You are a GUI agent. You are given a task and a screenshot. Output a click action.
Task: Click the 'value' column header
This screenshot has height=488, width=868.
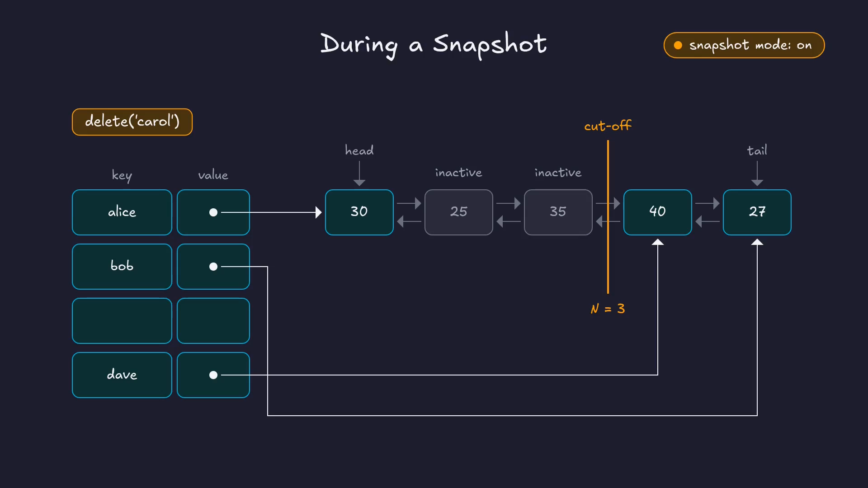tap(213, 175)
